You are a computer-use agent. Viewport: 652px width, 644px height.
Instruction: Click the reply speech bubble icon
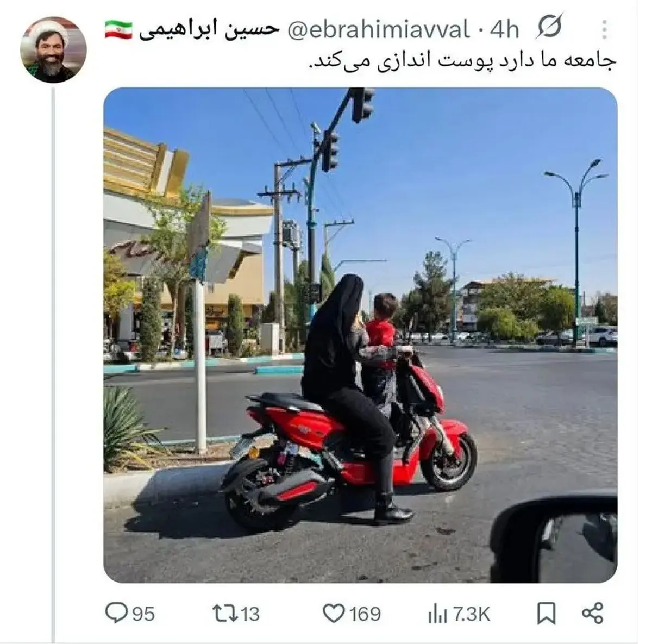[116, 614]
